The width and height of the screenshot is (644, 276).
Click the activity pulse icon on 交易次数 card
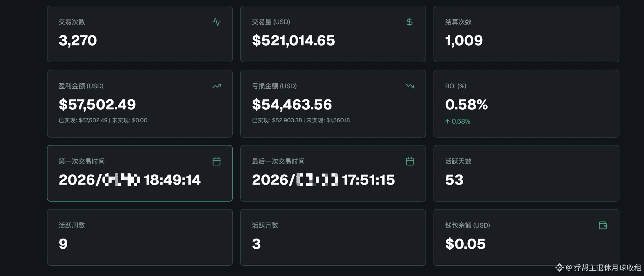(x=216, y=22)
